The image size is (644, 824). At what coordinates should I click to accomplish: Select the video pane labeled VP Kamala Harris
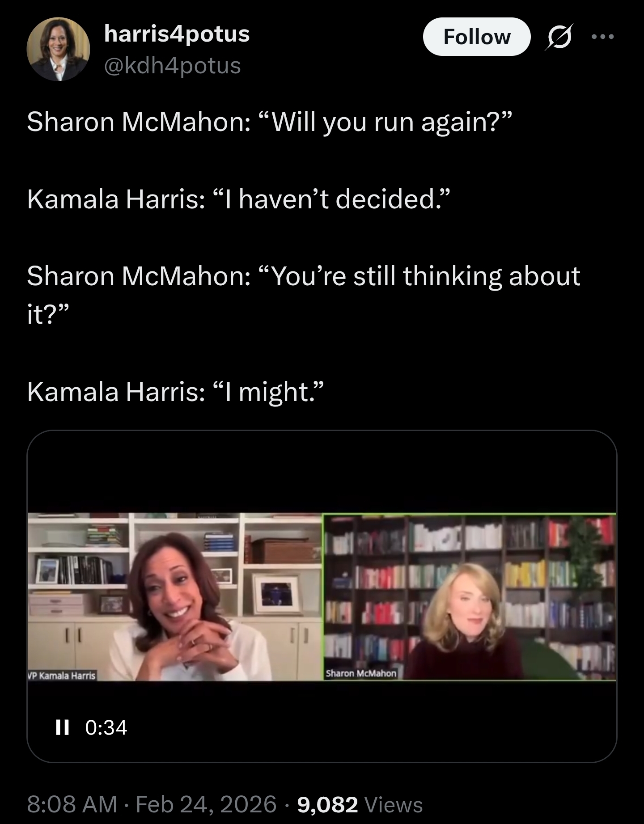(x=174, y=597)
